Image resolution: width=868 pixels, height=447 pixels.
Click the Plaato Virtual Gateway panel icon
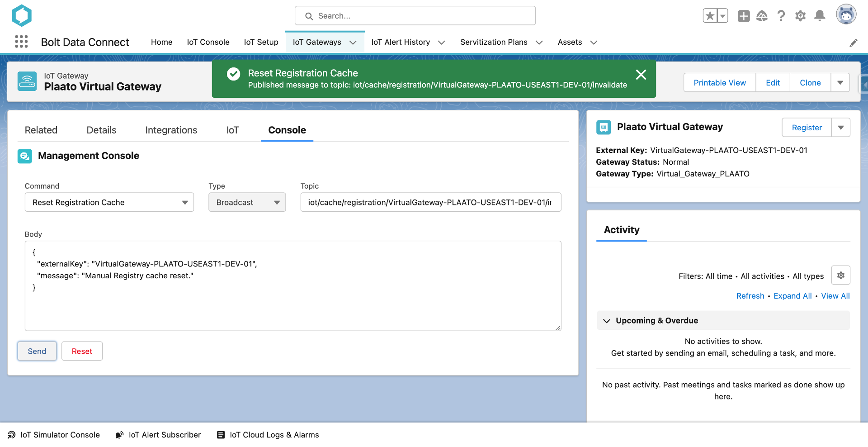604,127
